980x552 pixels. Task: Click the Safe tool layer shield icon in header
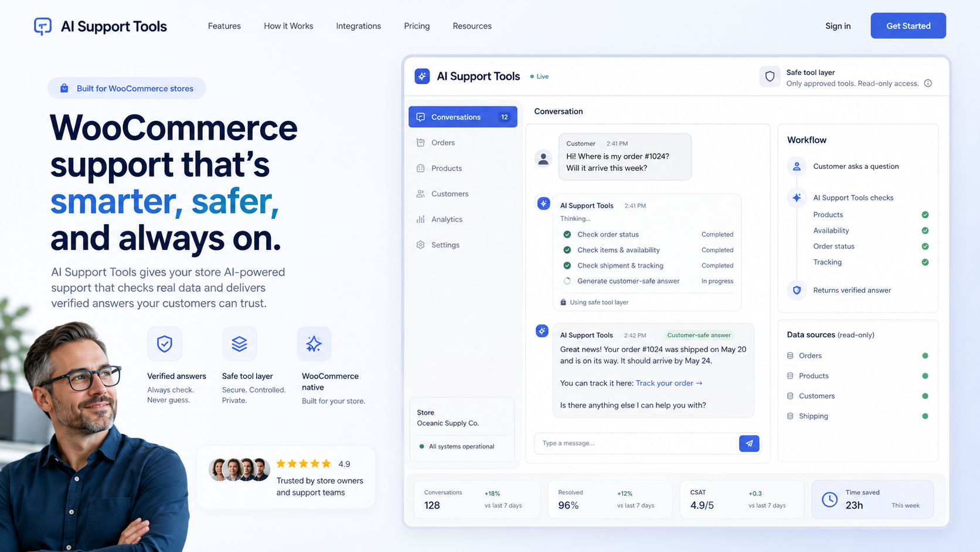(770, 77)
